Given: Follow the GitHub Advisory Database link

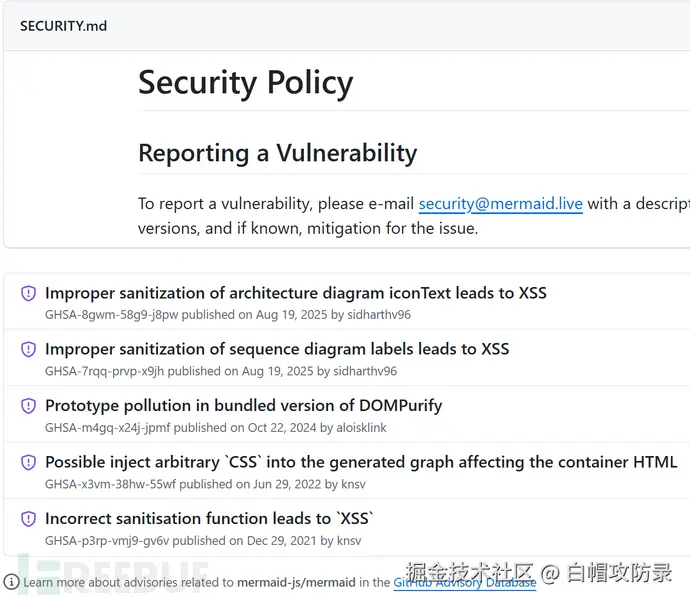Looking at the screenshot, I should click(464, 582).
